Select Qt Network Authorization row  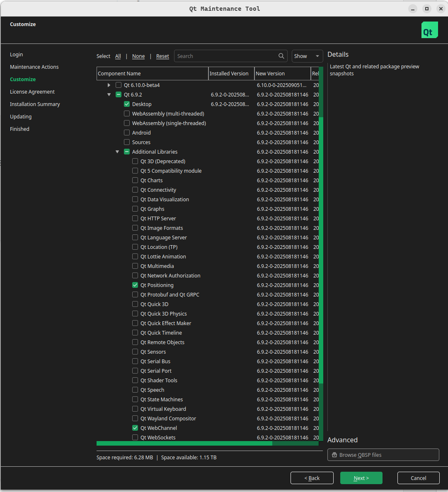point(208,275)
